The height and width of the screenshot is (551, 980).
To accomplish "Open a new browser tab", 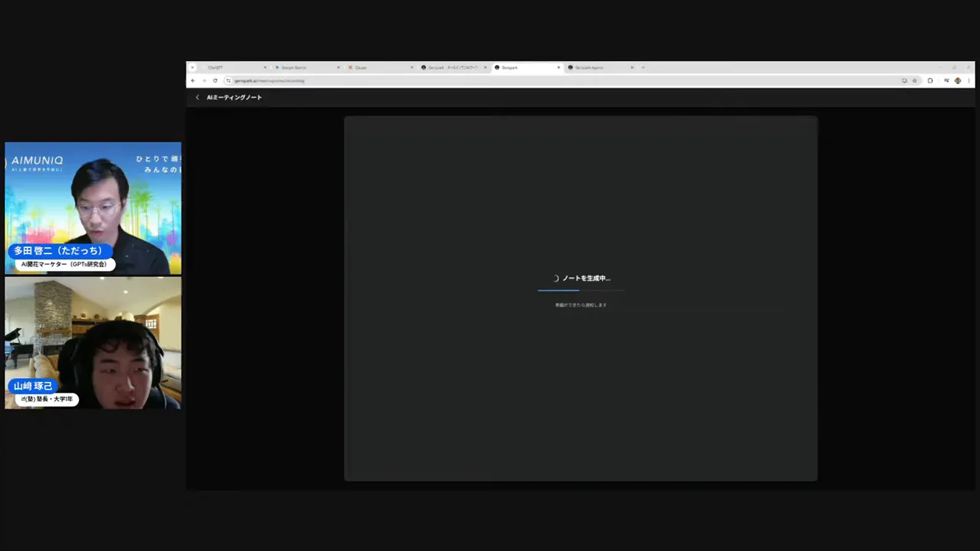I will pos(643,67).
